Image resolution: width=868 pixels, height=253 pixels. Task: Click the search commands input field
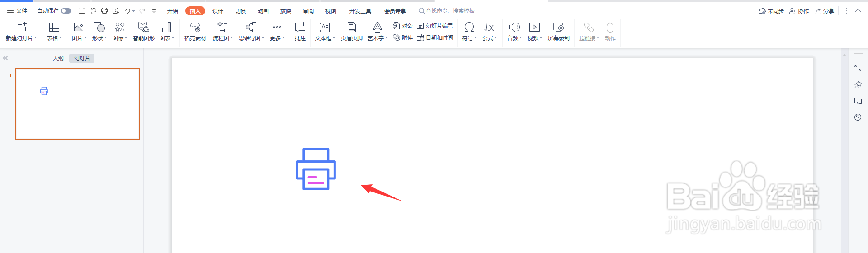tap(447, 11)
